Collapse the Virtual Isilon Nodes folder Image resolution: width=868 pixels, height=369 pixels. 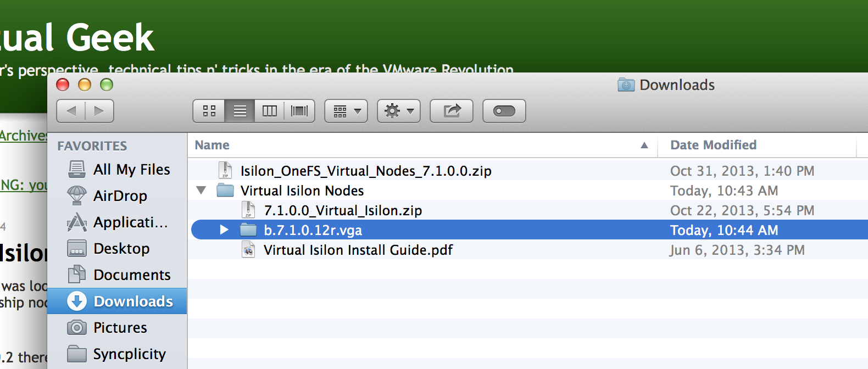201,191
